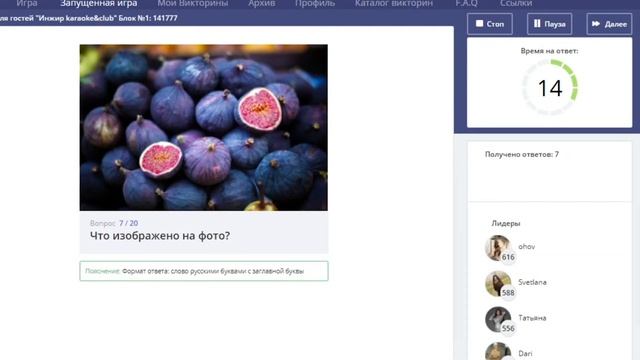Open the Ссылки menu item
Screen dimensions: 640x360
[x=516, y=3]
